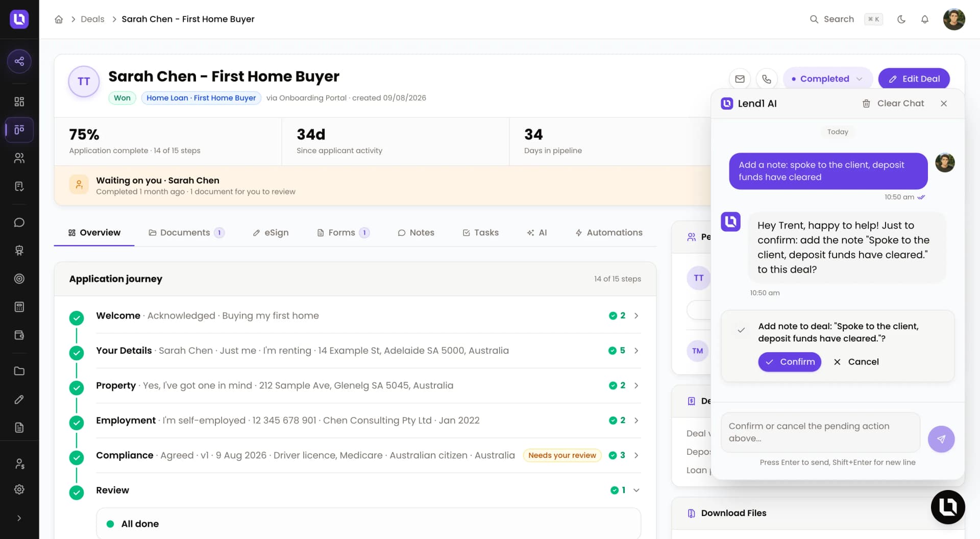Open the calculator icon in sidebar
Viewport: 980px width, 539px height.
click(x=19, y=307)
